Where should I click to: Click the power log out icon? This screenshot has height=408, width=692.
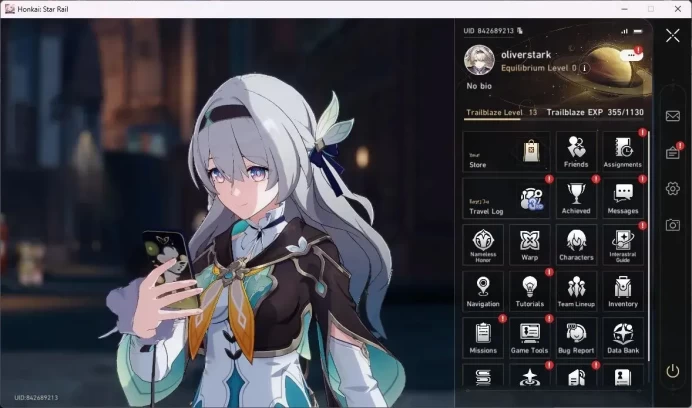click(673, 371)
